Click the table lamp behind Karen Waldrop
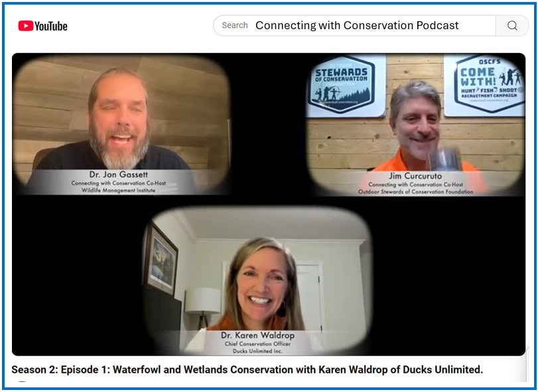538x392 pixels. point(202,302)
